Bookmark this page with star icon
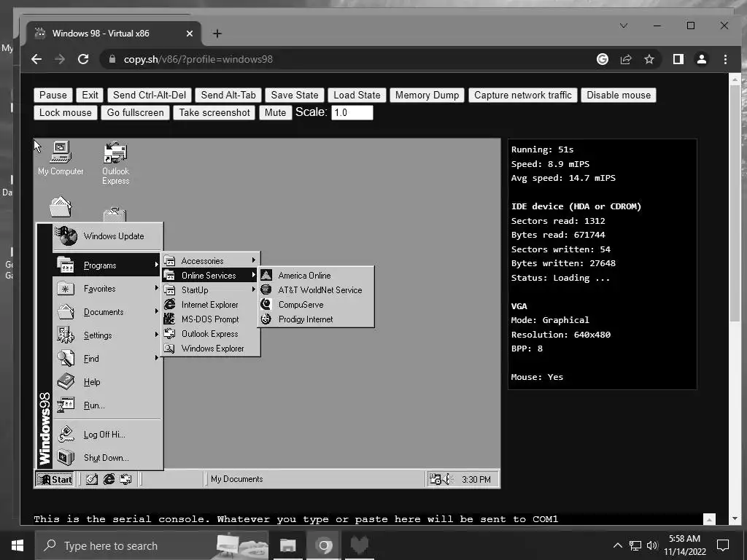747x560 pixels. (x=649, y=59)
